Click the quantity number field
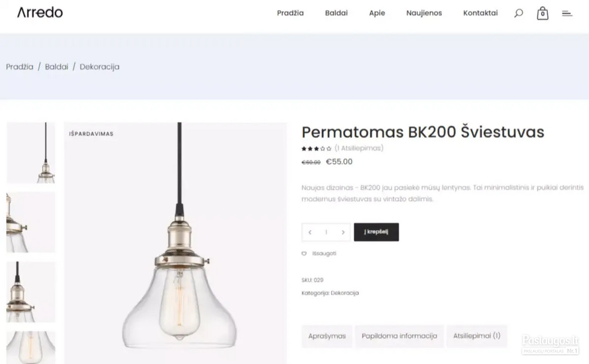The height and width of the screenshot is (364, 589). (326, 232)
